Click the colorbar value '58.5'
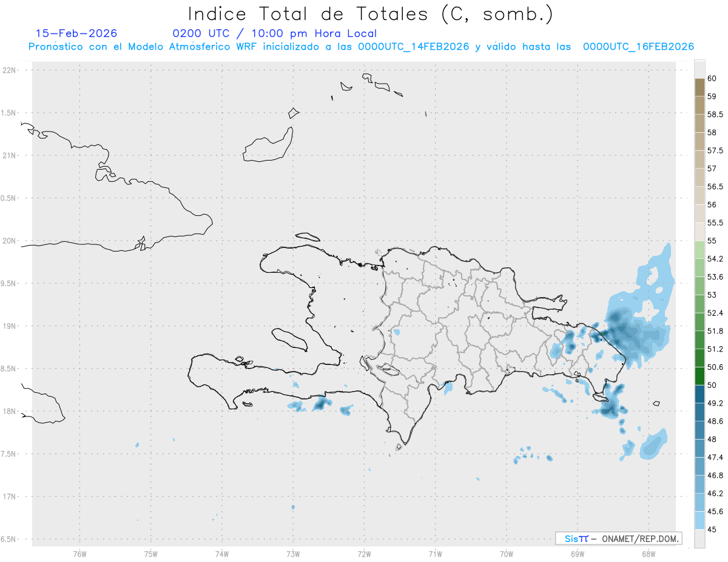The width and height of the screenshot is (728, 562). point(715,115)
